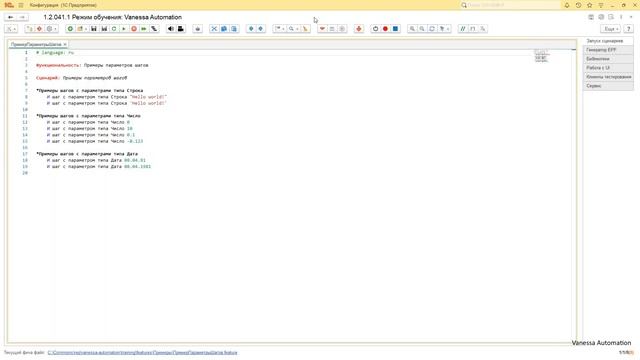Screen dimensions: 640x360
Task: Click editor line 'Дата 08.04.1981'
Action: tap(99, 167)
